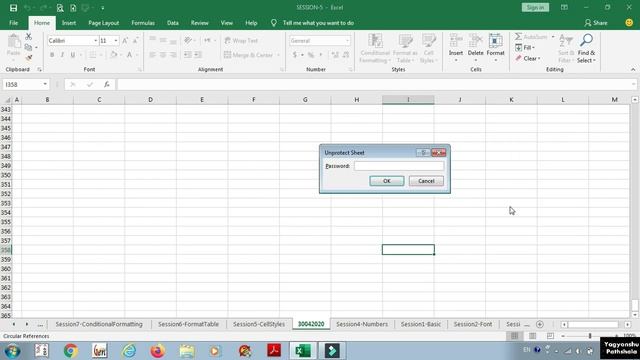Screen dimensions: 640x360
Task: Switch to Normal view icon in status bar
Action: coord(514,336)
